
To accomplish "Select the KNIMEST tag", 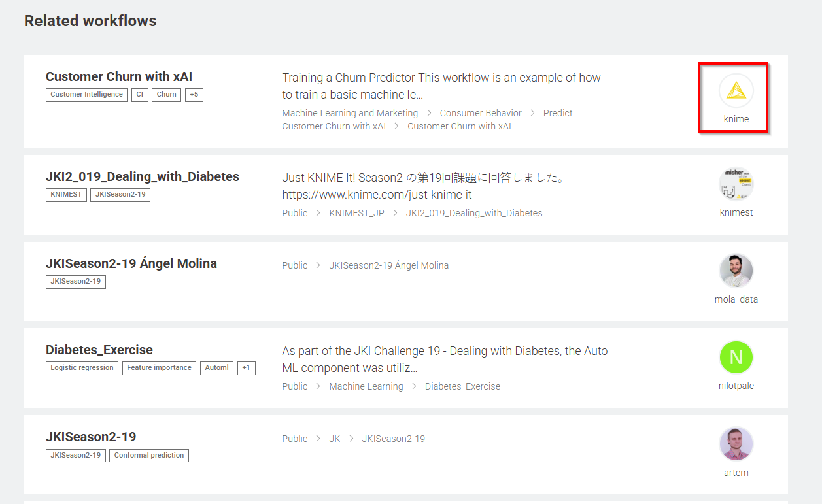I will [66, 195].
